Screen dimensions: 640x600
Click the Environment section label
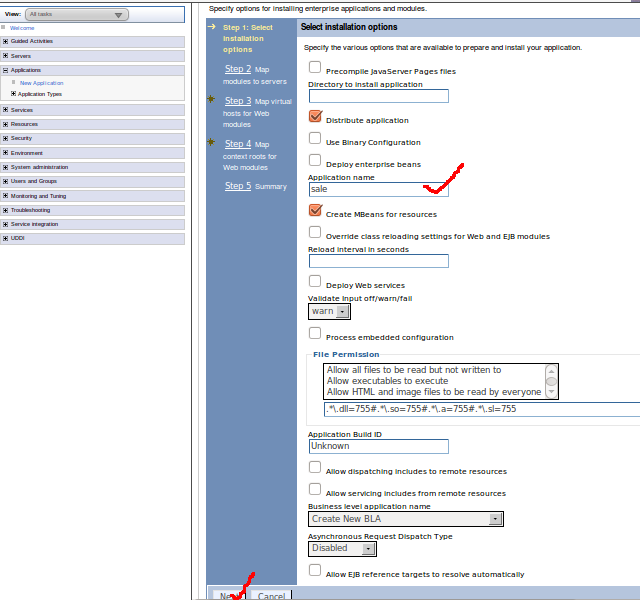coord(27,153)
